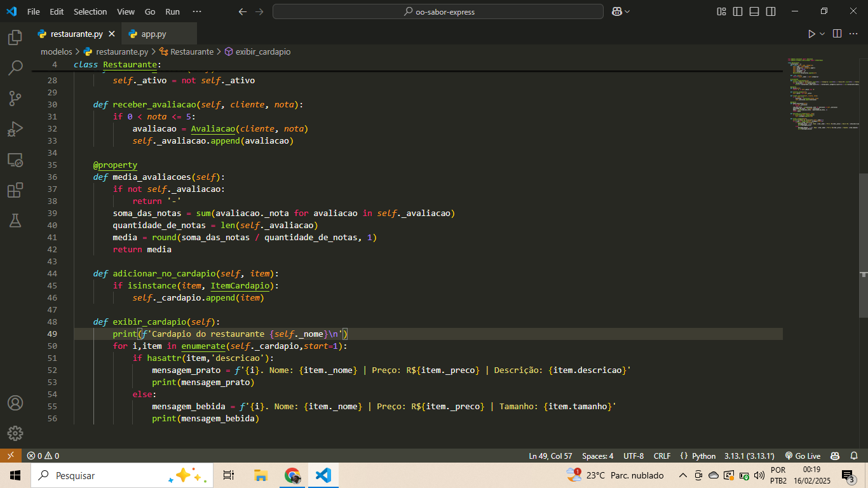
Task: Change encoding via UTF-8
Action: (634, 456)
